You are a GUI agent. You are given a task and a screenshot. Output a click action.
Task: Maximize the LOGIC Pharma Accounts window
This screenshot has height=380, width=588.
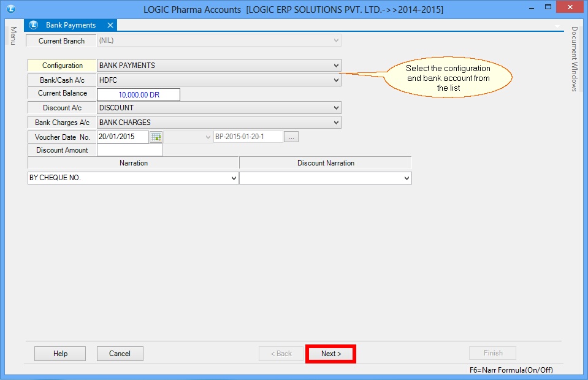[x=548, y=7]
